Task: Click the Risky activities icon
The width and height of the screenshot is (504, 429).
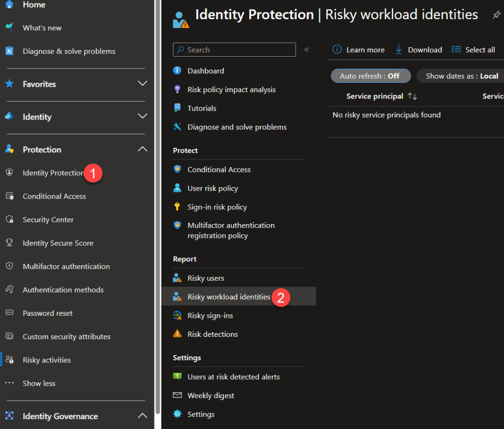Action: [9, 360]
